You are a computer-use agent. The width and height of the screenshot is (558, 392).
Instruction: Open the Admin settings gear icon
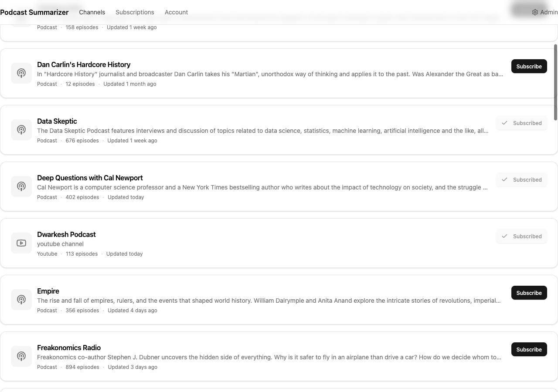[535, 12]
